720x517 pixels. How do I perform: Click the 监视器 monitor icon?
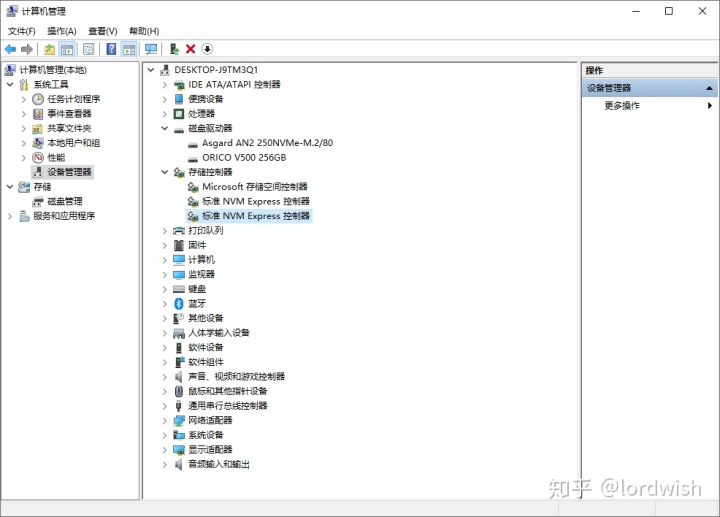tap(179, 275)
